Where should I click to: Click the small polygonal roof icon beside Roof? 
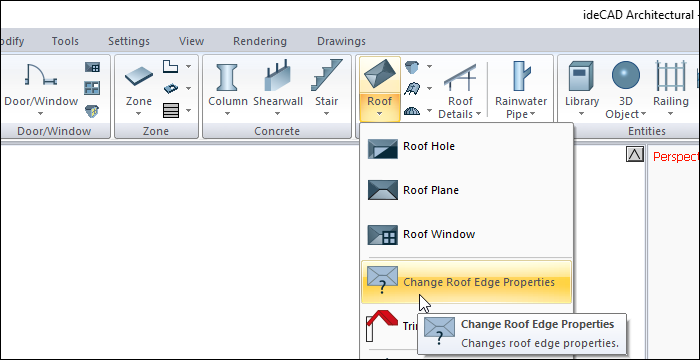[412, 67]
